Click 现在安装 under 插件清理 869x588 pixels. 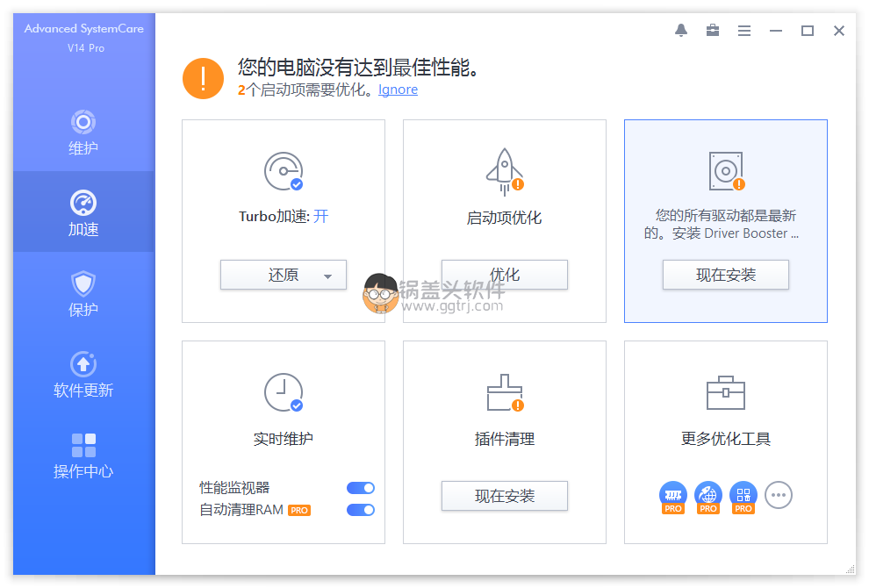point(505,496)
